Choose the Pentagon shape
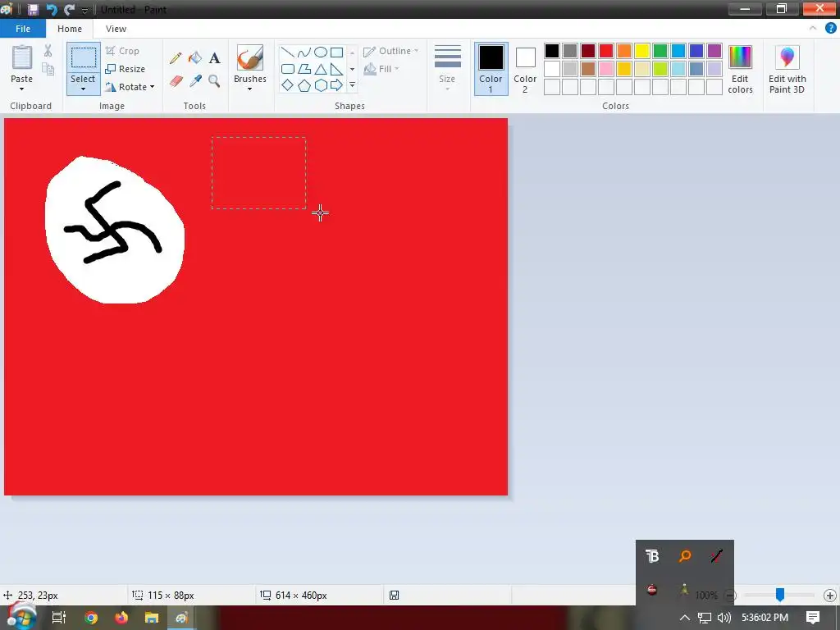 pos(304,85)
